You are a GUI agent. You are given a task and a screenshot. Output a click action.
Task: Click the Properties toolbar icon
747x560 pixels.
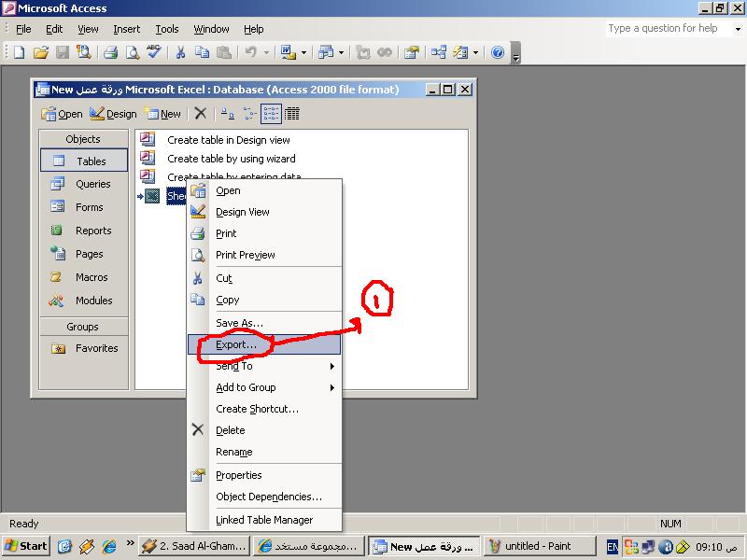411,53
